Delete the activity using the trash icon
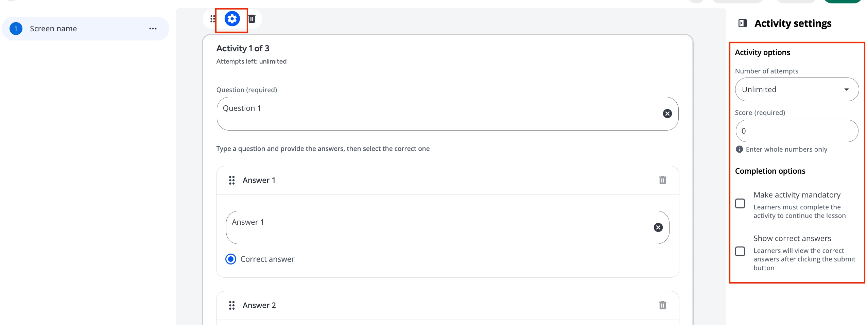The image size is (868, 325). click(252, 19)
